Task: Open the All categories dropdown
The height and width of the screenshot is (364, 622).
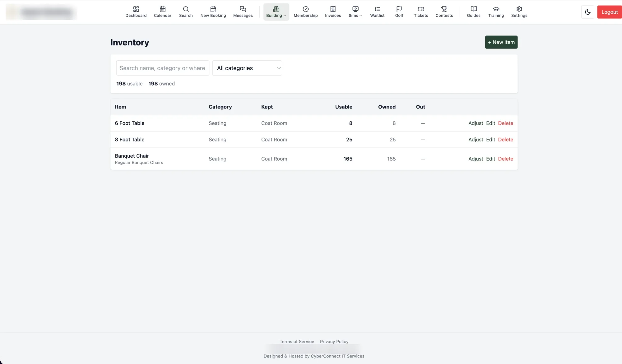Action: tap(247, 68)
